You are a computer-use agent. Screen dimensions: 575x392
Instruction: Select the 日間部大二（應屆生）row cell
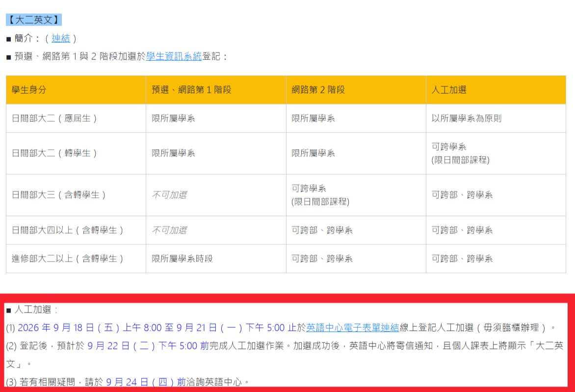76,118
